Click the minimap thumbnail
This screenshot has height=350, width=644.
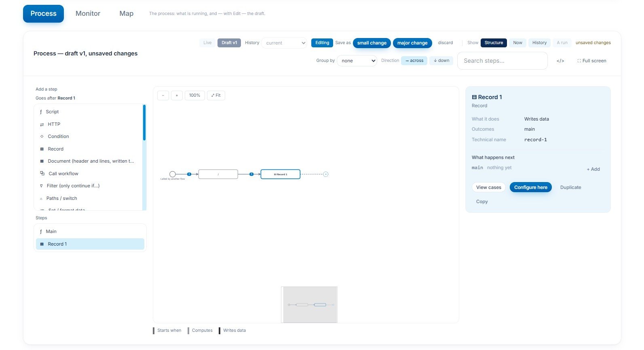309,305
